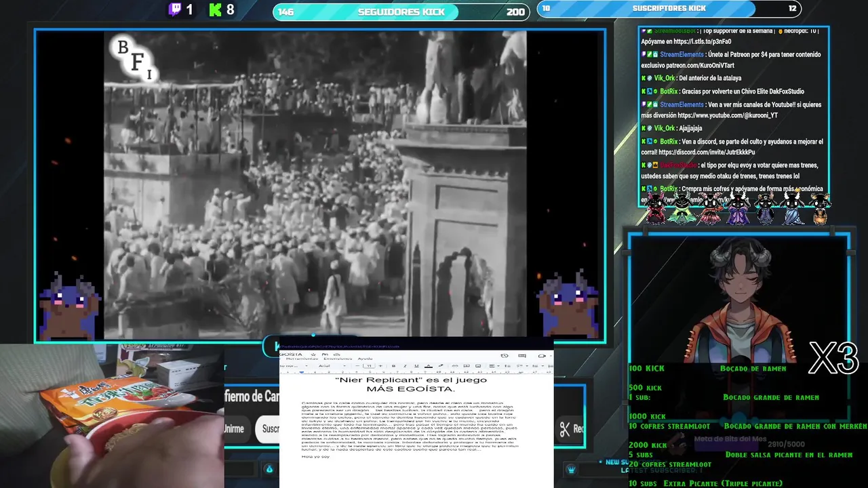Image resolution: width=868 pixels, height=488 pixels.
Task: Click the insert image icon in Docs
Action: (478, 366)
